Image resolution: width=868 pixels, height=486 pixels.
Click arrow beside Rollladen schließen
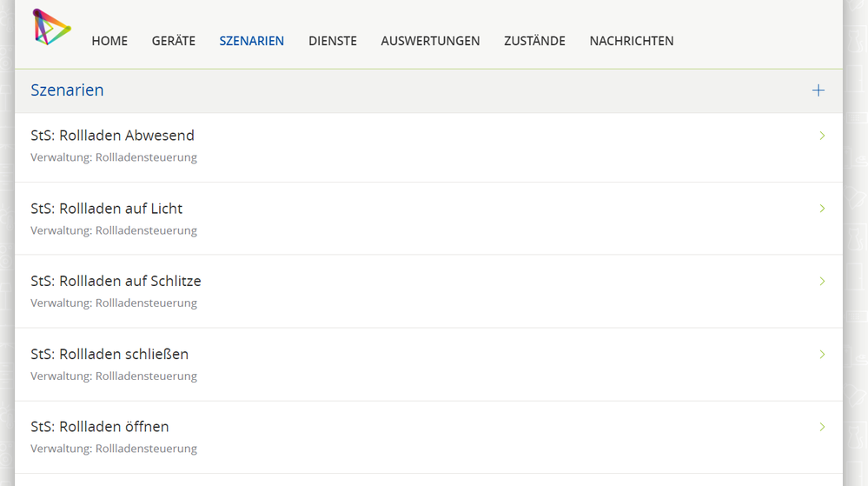(822, 355)
